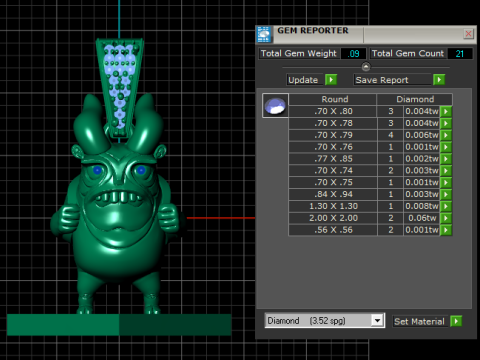Click green arrow for .70 X .79 row
This screenshot has width=480, height=360.
pyautogui.click(x=446, y=135)
